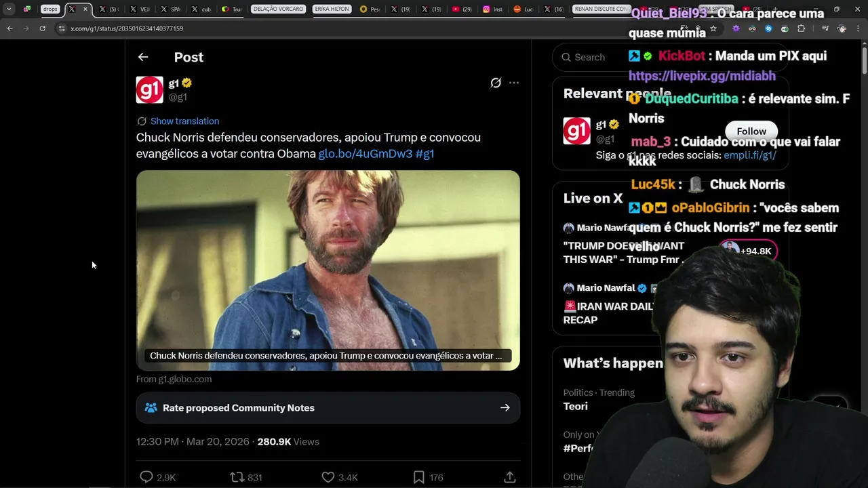868x488 pixels.
Task: Click 'From g1.globo.com' source text
Action: (x=174, y=380)
